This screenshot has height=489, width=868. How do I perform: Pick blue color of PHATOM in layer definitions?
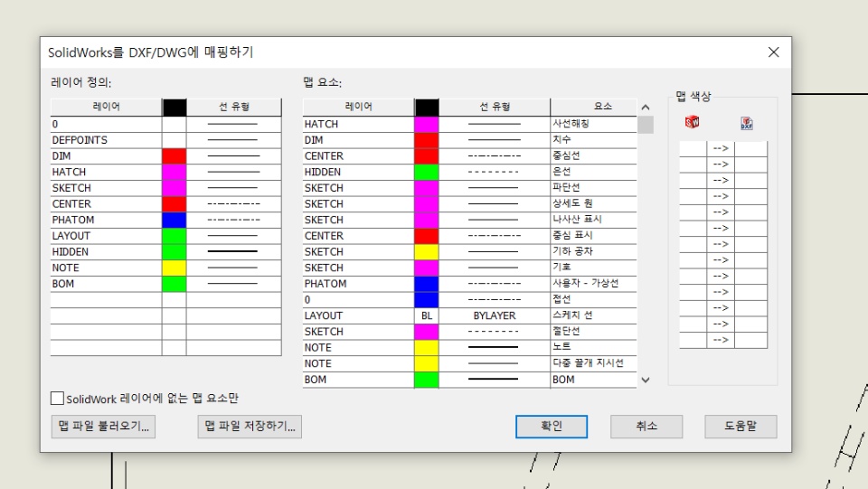[175, 220]
